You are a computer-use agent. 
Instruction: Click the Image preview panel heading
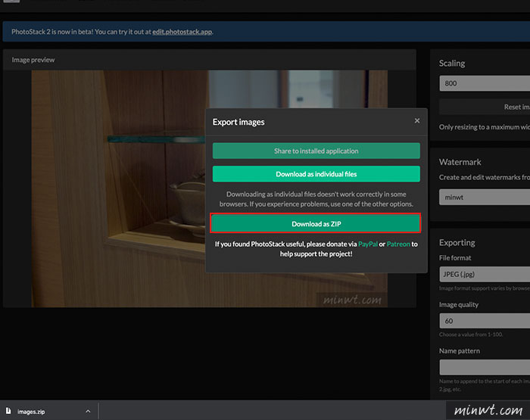point(33,60)
